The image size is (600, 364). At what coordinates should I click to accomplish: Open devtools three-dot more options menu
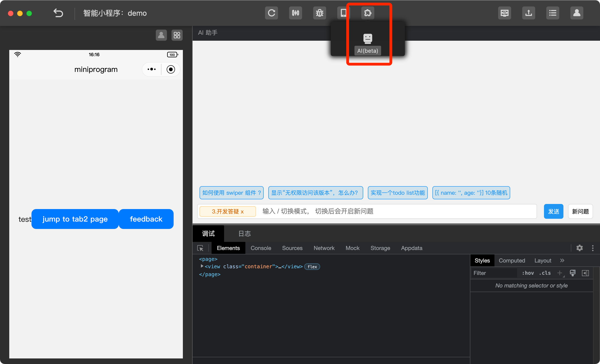click(x=592, y=248)
